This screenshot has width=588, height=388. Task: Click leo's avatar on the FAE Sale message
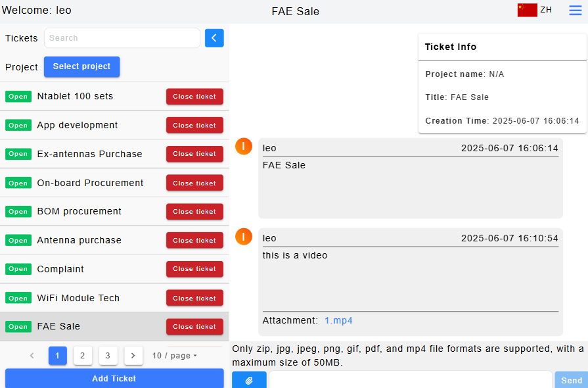point(244,147)
